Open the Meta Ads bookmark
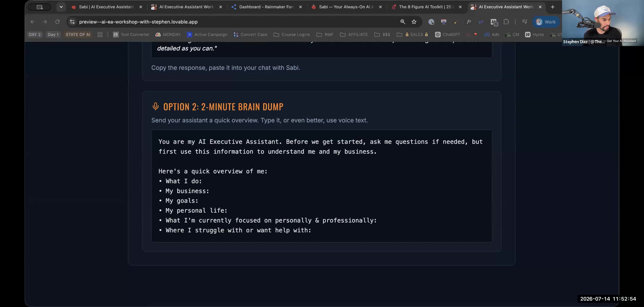The width and height of the screenshot is (644, 307). (492, 35)
